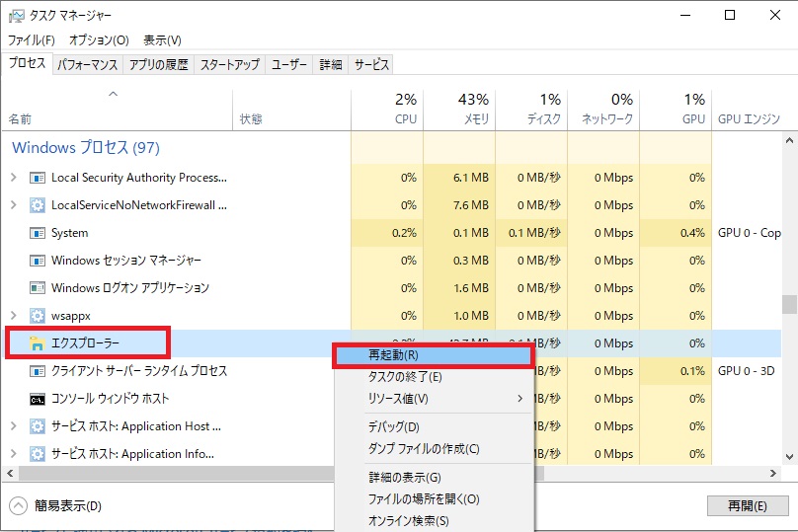Select the プロセス tab

coord(27,63)
